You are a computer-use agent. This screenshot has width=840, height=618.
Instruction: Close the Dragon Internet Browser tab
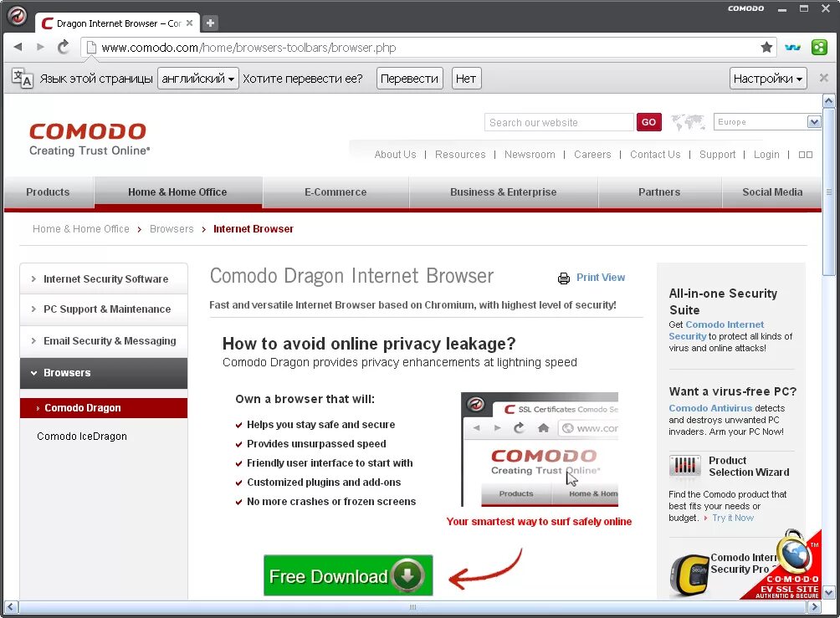tap(189, 23)
